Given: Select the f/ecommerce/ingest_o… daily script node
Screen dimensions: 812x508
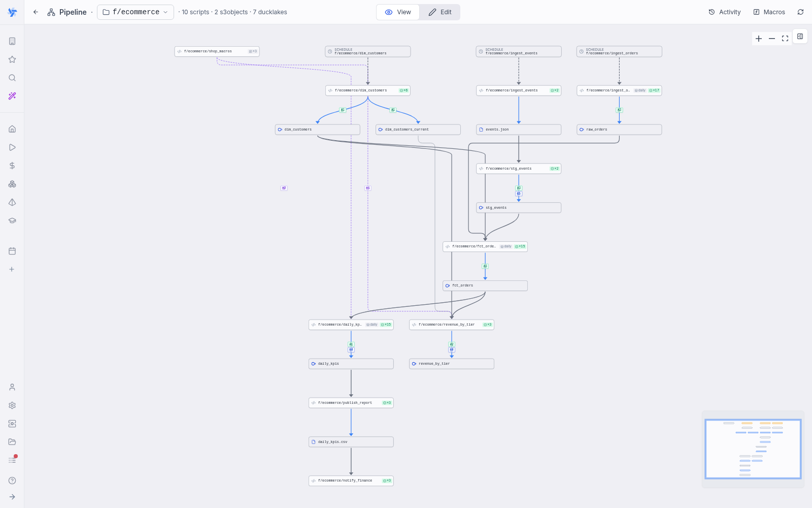Looking at the screenshot, I should (619, 90).
